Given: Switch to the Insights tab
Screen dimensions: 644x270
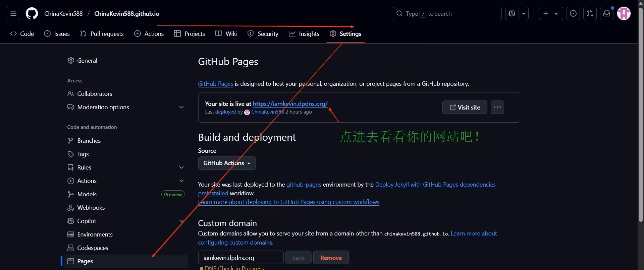Looking at the screenshot, I should [304, 34].
